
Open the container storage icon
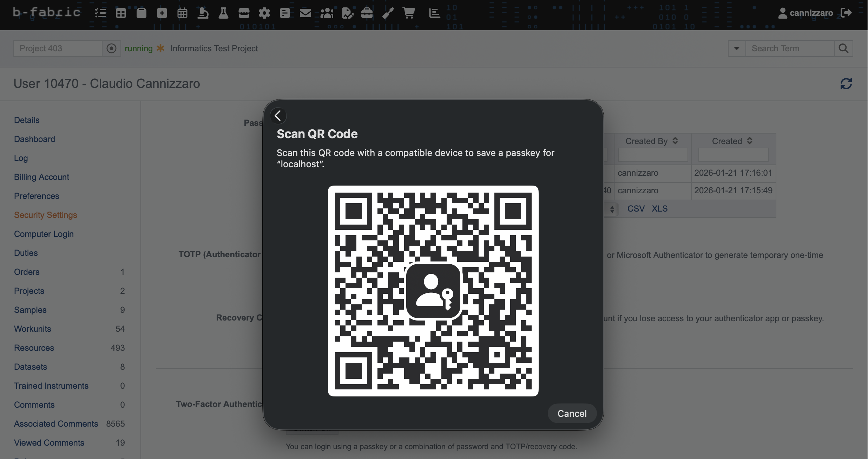(x=142, y=13)
